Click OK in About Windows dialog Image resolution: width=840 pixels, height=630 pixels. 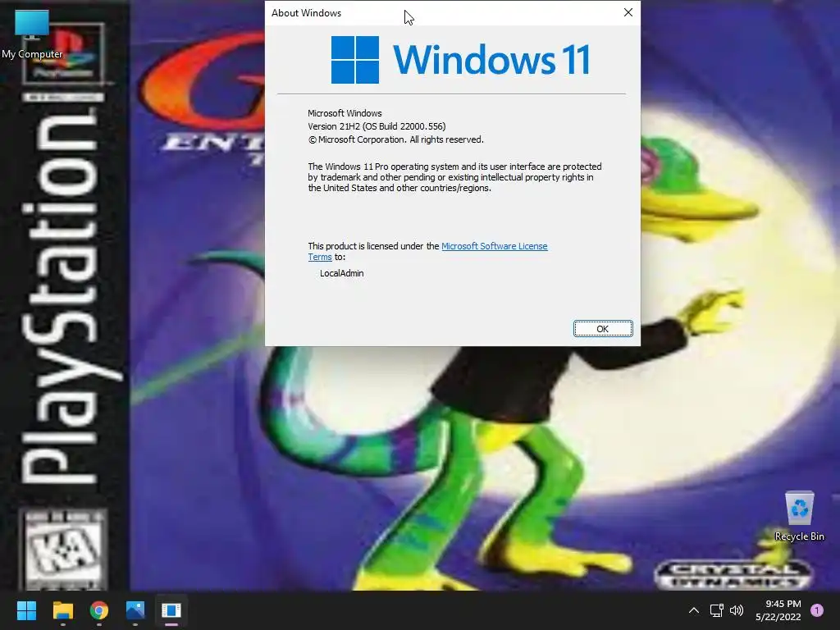tap(603, 329)
